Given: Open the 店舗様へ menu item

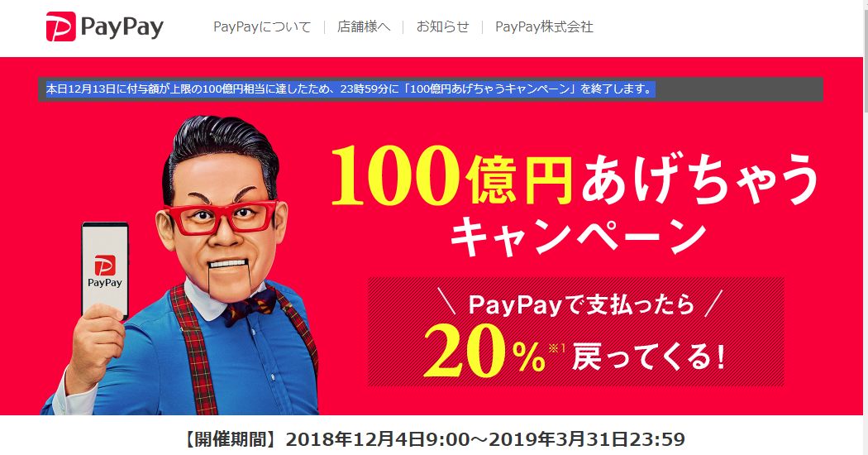Looking at the screenshot, I should (x=364, y=26).
